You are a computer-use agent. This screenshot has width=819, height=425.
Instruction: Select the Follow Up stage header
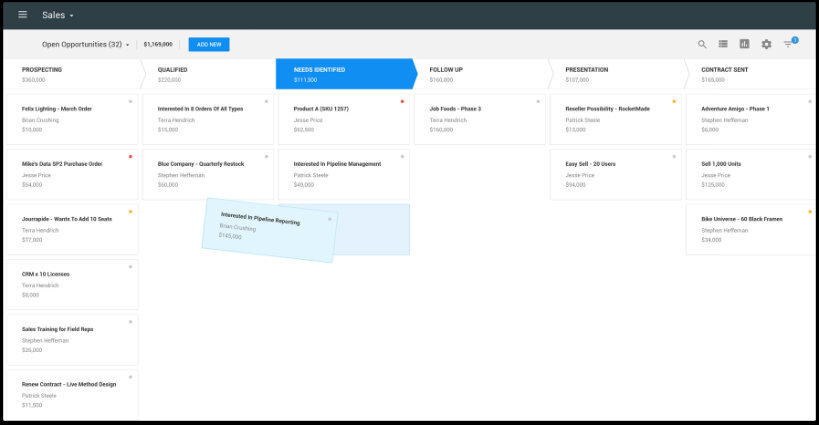[x=480, y=74]
